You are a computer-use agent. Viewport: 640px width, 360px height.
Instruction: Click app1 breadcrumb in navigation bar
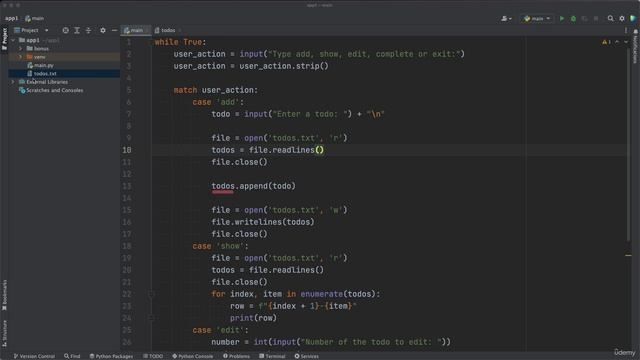(11, 18)
